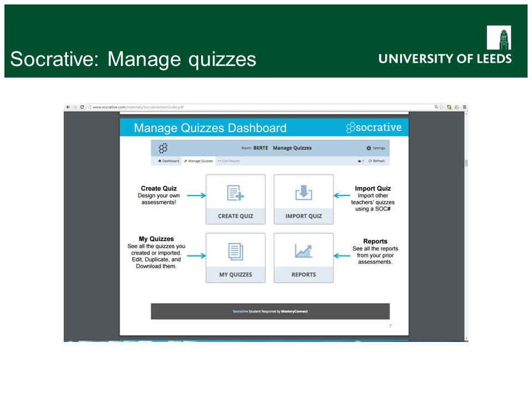Click the 'Import Quiz' annotation heading
The width and height of the screenshot is (532, 399).
(x=372, y=188)
